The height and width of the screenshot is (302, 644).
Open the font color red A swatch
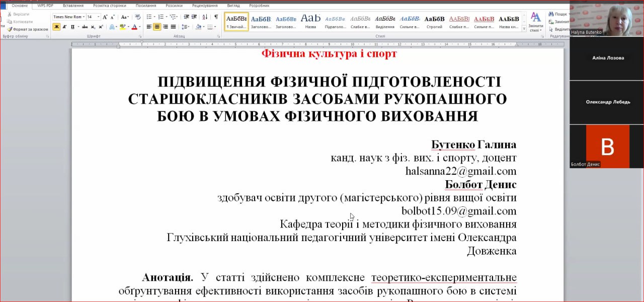point(134,27)
